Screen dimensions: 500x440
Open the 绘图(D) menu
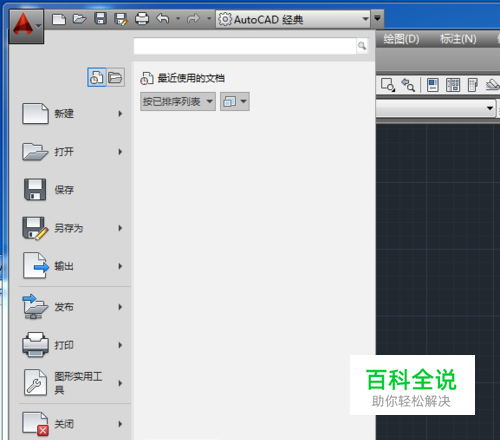point(401,39)
